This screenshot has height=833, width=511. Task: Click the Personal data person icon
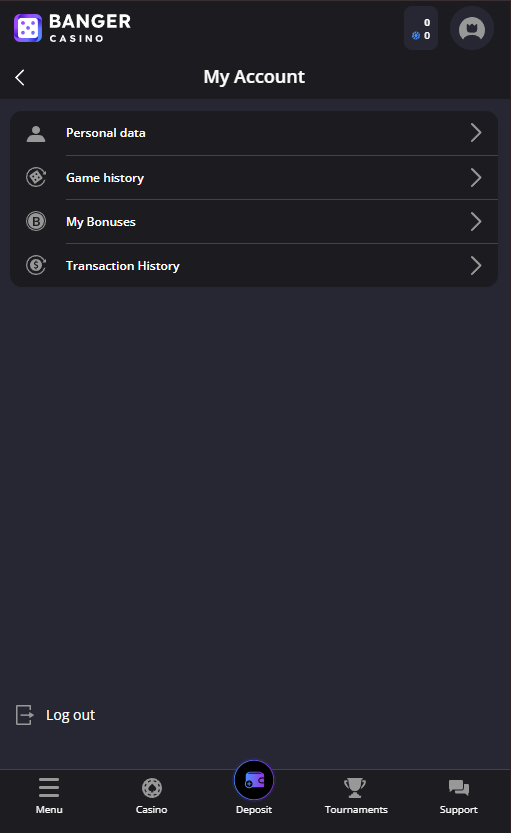[x=36, y=134]
